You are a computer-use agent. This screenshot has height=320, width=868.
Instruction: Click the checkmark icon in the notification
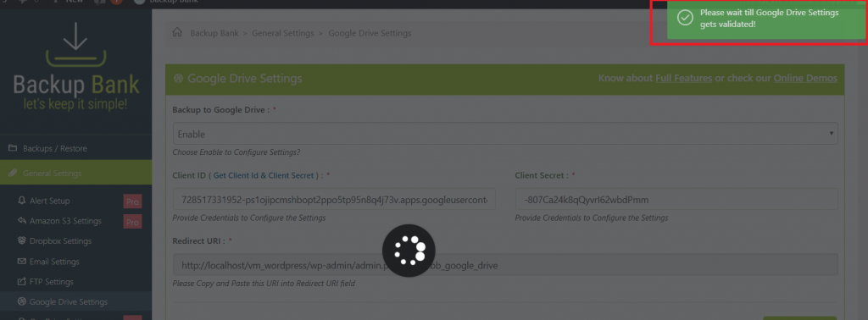tap(685, 19)
